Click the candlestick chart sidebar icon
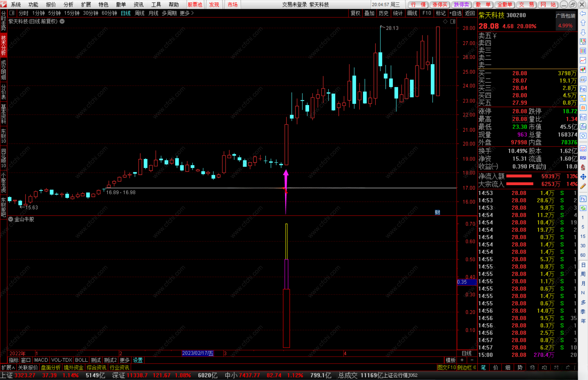588x380 pixels. [583, 70]
